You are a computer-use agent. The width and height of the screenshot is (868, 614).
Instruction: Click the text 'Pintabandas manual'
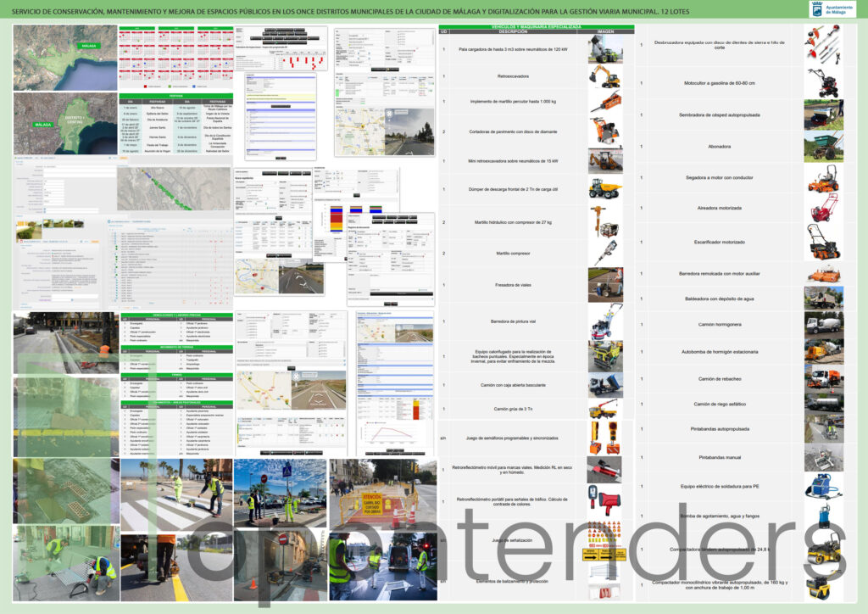coord(719,457)
